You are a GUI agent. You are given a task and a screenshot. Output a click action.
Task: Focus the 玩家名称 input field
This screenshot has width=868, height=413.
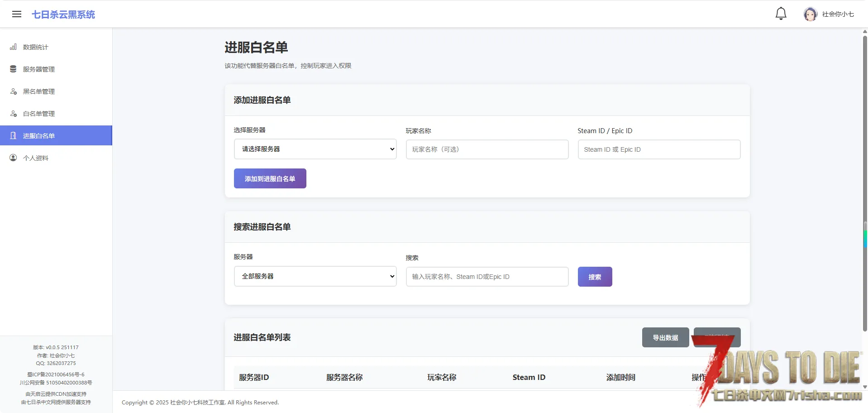[x=487, y=149]
